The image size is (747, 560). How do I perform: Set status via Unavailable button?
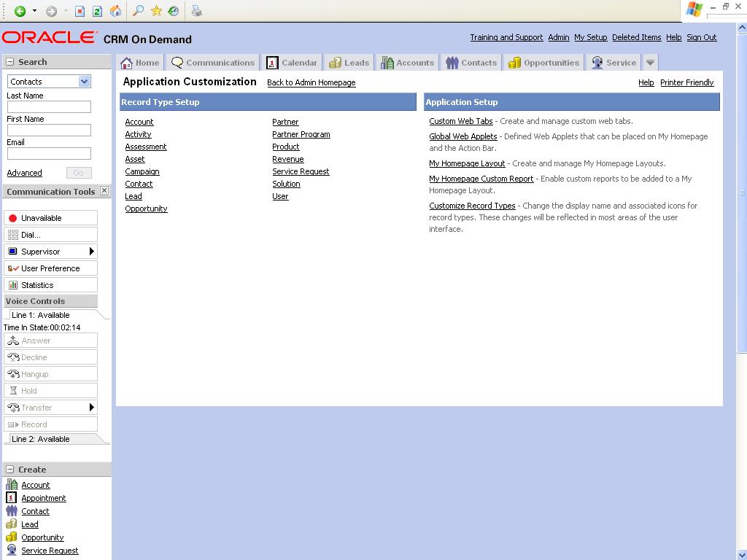(50, 218)
